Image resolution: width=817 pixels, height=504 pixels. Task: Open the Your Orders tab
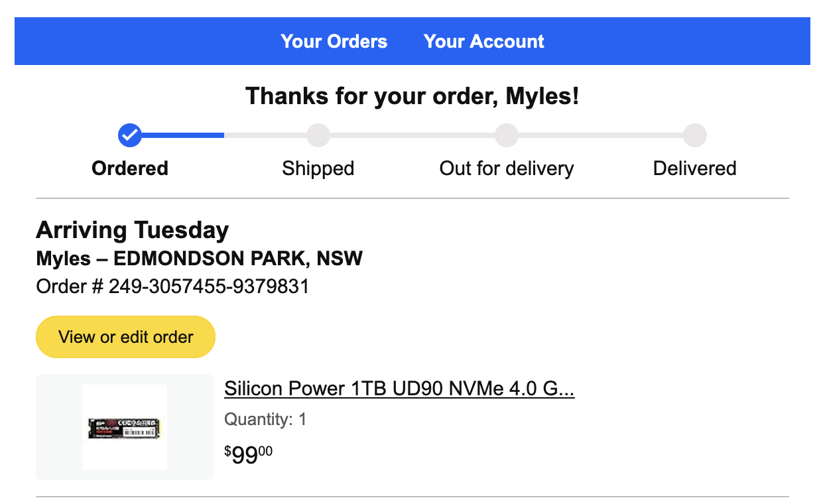pos(334,41)
